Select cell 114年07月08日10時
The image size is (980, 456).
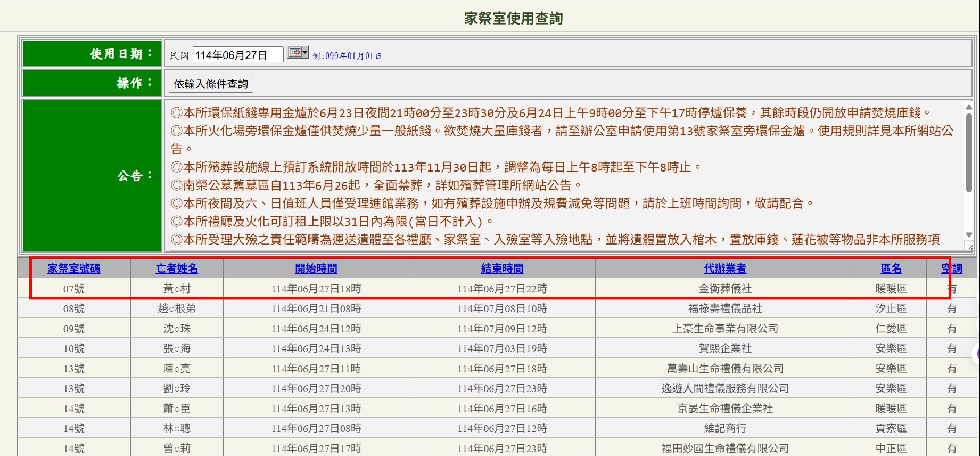pyautogui.click(x=502, y=308)
